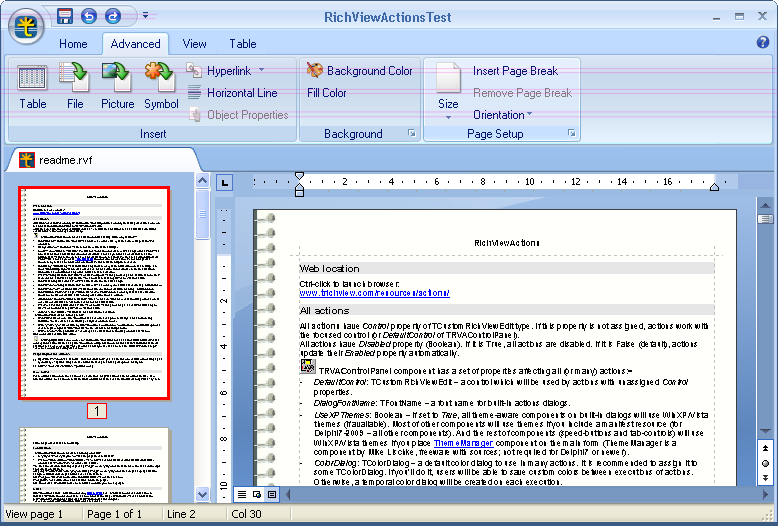Click the right indent ruler marker
The height and width of the screenshot is (526, 778).
click(714, 187)
